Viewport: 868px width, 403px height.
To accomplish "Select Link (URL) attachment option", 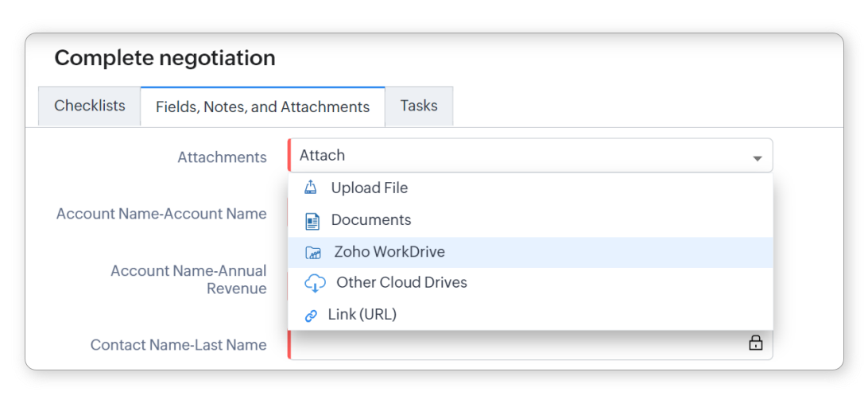I will (362, 315).
